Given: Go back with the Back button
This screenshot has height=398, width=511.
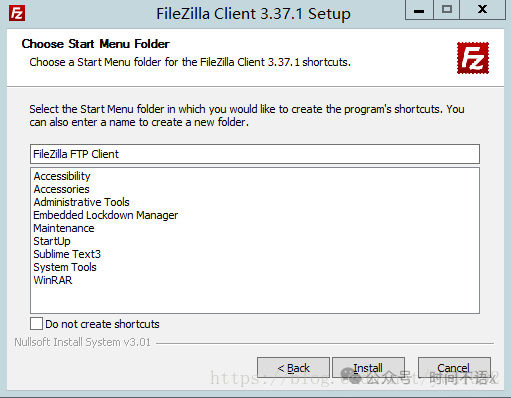Looking at the screenshot, I should [293, 368].
